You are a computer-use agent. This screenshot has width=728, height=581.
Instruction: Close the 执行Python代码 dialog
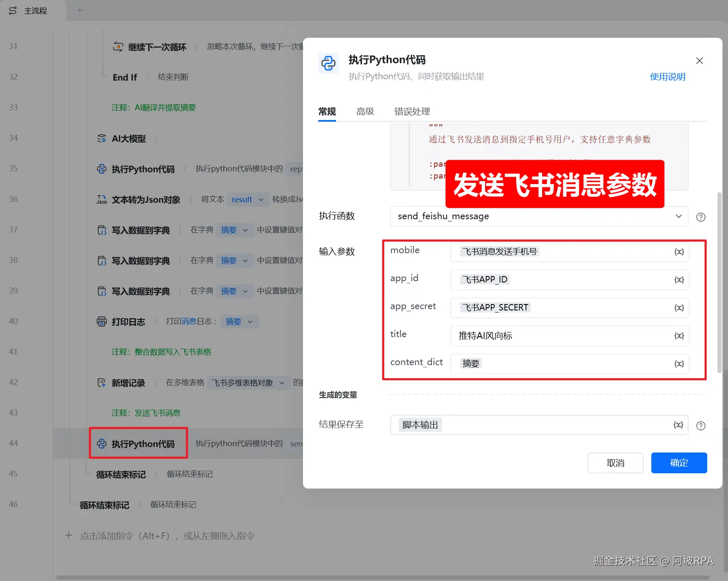pyautogui.click(x=700, y=61)
